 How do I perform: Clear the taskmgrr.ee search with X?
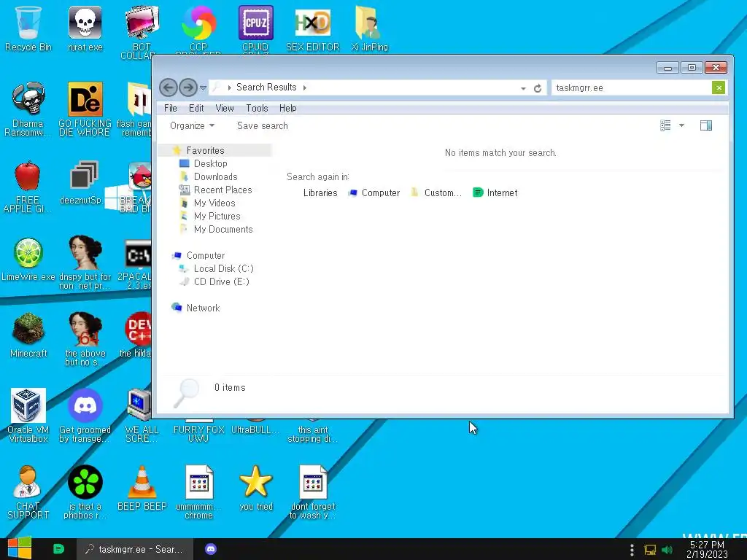click(x=719, y=87)
